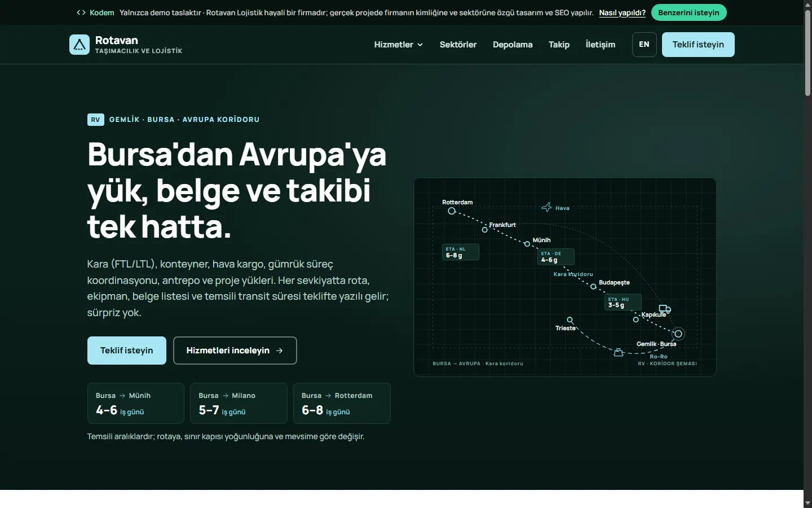812x508 pixels.
Task: Click the RV badge above the headline
Action: click(96, 120)
